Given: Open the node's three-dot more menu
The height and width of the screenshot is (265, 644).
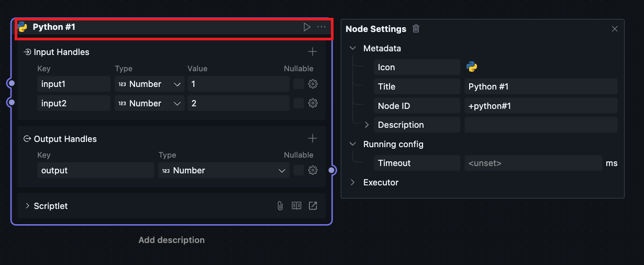Looking at the screenshot, I should (321, 27).
